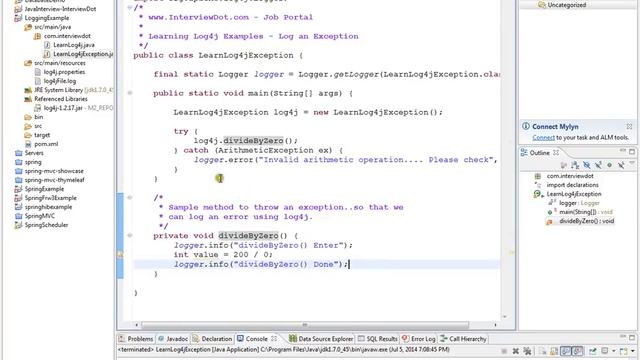The height and width of the screenshot is (360, 640).
Task: Maximize the Outline view
Action: 632,152
